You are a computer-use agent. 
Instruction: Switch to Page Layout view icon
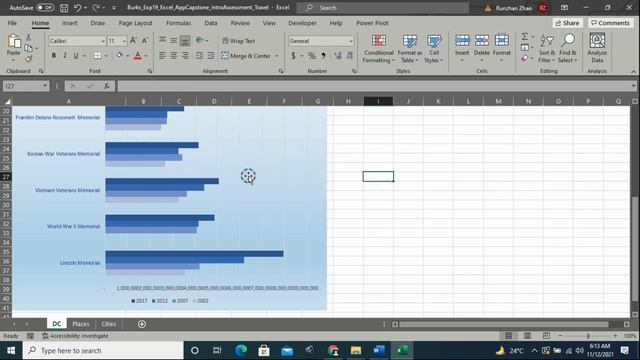(527, 336)
